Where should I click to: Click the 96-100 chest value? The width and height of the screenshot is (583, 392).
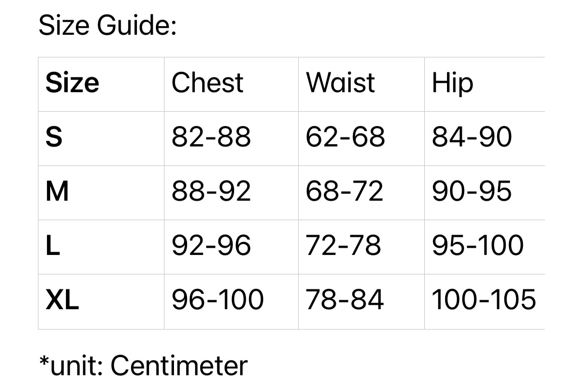217,300
